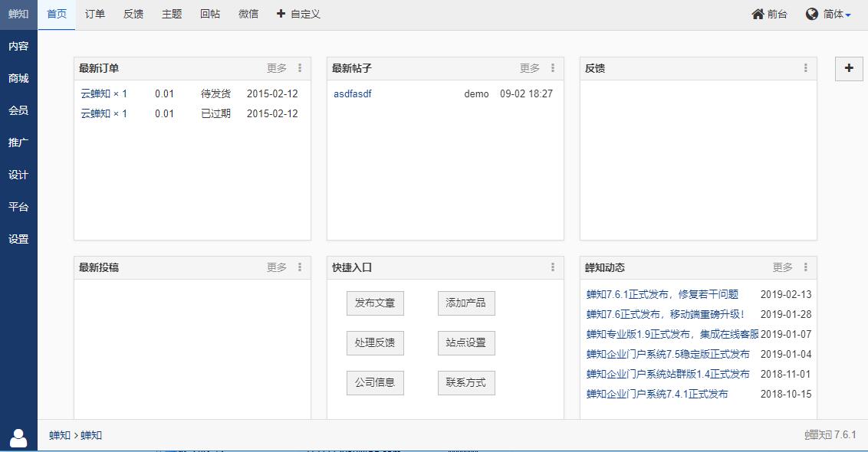Screen dimensions: 868x452
Task: Select 平台 in the sidebar
Action: tap(18, 207)
